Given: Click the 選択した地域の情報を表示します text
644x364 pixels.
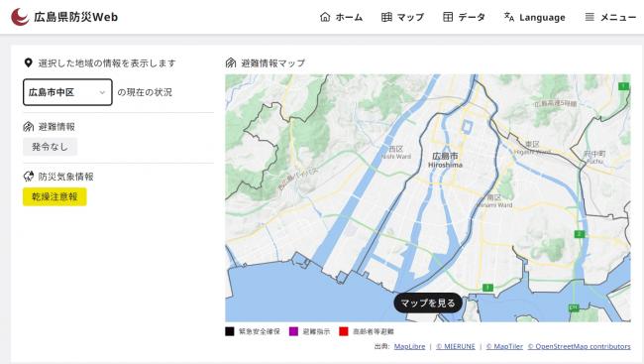Looking at the screenshot, I should (107, 63).
